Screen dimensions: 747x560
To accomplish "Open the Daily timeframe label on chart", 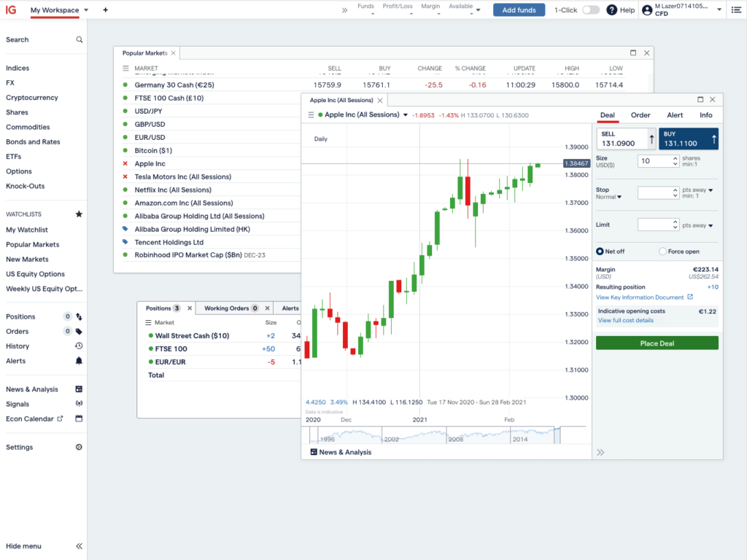I will pos(321,139).
